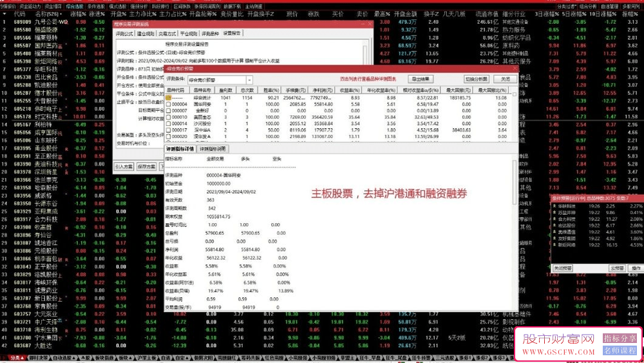Screen dimensions: 644x363
Task: Click the 保存方案 button
Action: pos(147,166)
